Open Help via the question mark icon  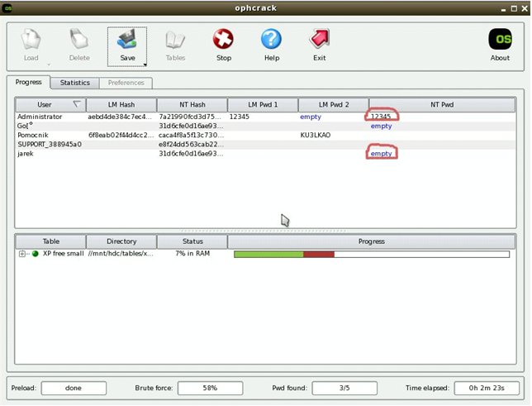point(272,39)
